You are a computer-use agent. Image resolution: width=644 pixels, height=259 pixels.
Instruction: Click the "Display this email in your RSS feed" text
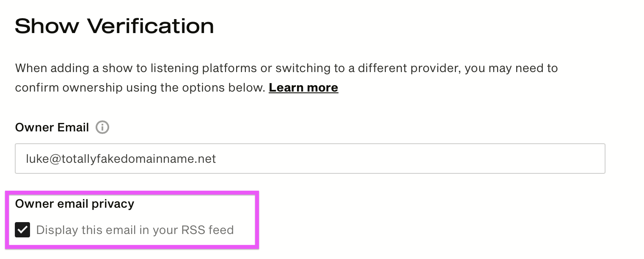click(x=135, y=230)
